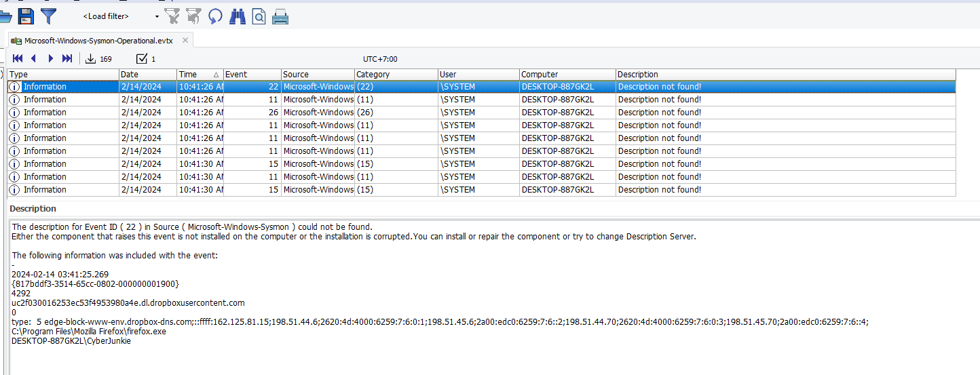Go to the previous event arrow
Screen dimensions: 980x375
pos(34,59)
